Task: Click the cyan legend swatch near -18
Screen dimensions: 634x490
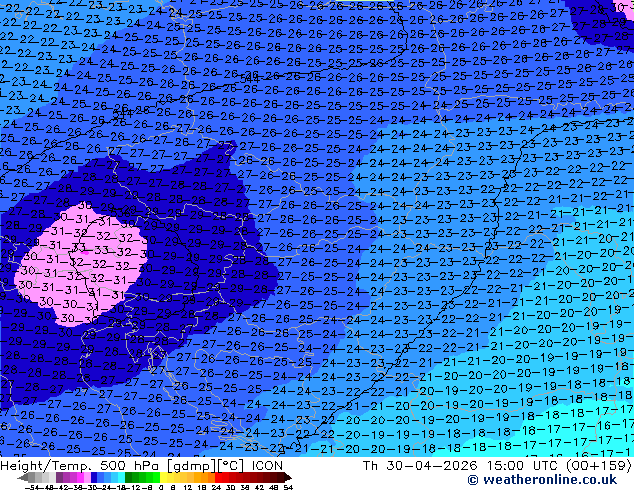Action: (122, 477)
